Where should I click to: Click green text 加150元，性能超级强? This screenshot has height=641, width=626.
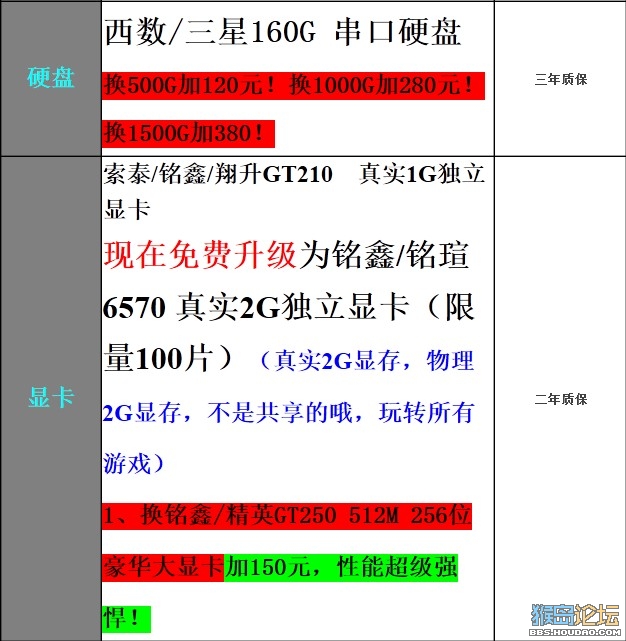(341, 568)
